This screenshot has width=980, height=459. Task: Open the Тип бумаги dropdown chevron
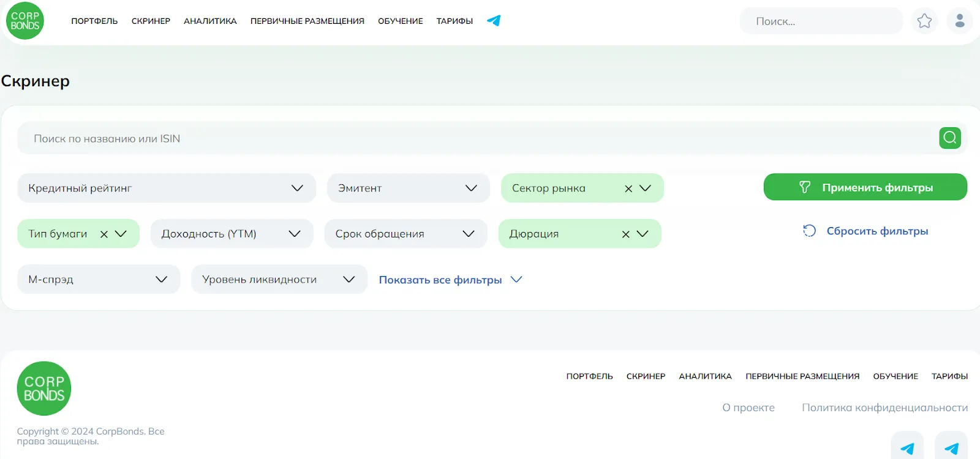click(121, 234)
